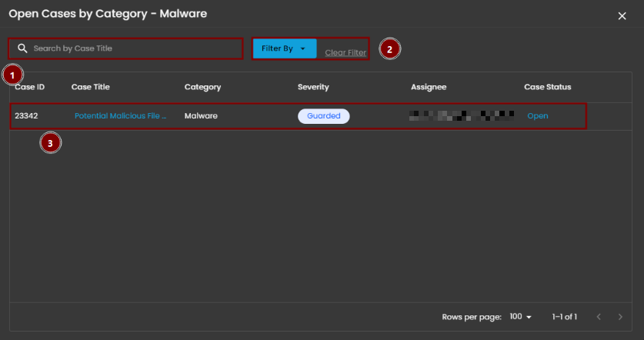Click the Case Status column header

coord(547,87)
